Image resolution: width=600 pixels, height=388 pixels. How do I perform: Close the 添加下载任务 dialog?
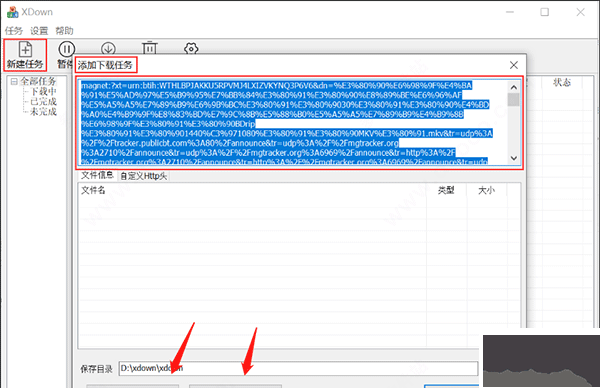pos(514,65)
